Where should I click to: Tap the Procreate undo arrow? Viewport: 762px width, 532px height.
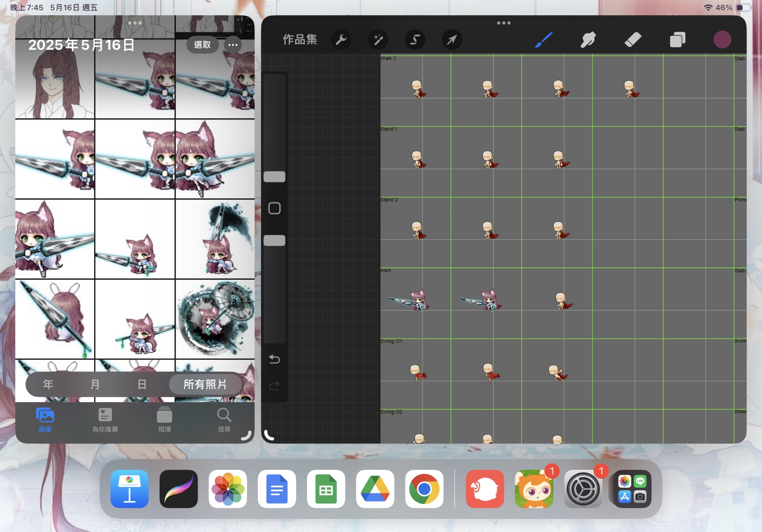pos(274,359)
